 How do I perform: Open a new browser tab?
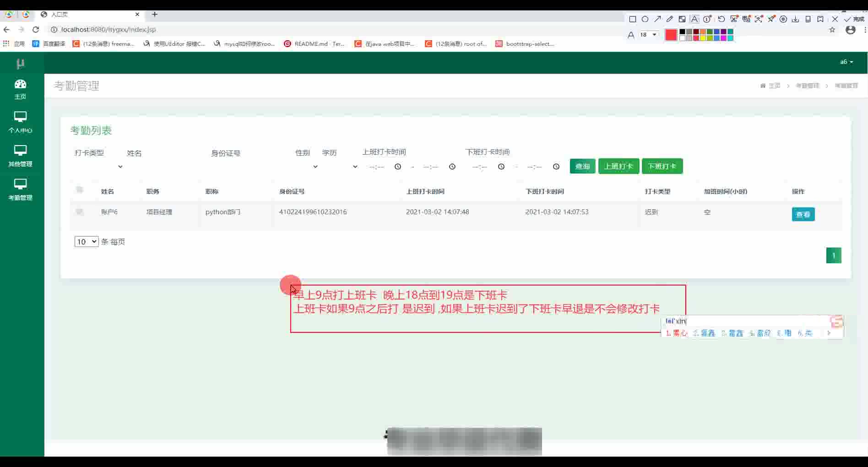tap(155, 14)
